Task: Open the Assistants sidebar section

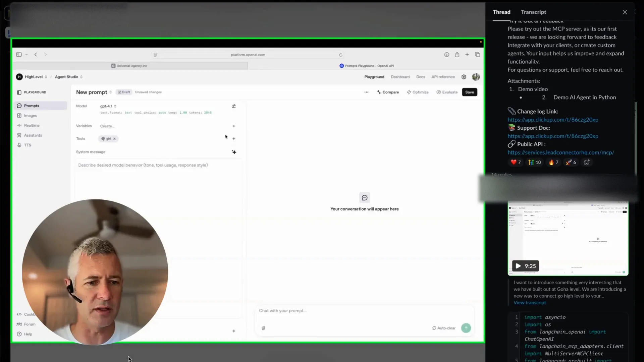Action: pos(40,135)
